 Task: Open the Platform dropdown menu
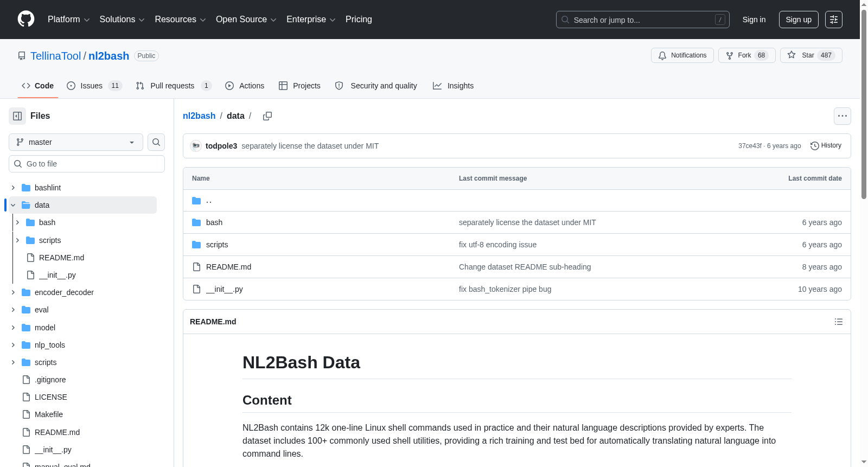[x=68, y=20]
